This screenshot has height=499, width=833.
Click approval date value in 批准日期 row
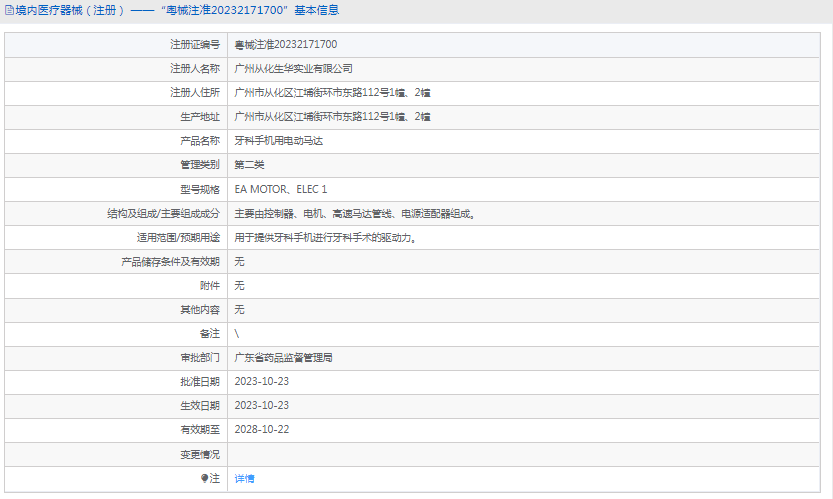261,382
